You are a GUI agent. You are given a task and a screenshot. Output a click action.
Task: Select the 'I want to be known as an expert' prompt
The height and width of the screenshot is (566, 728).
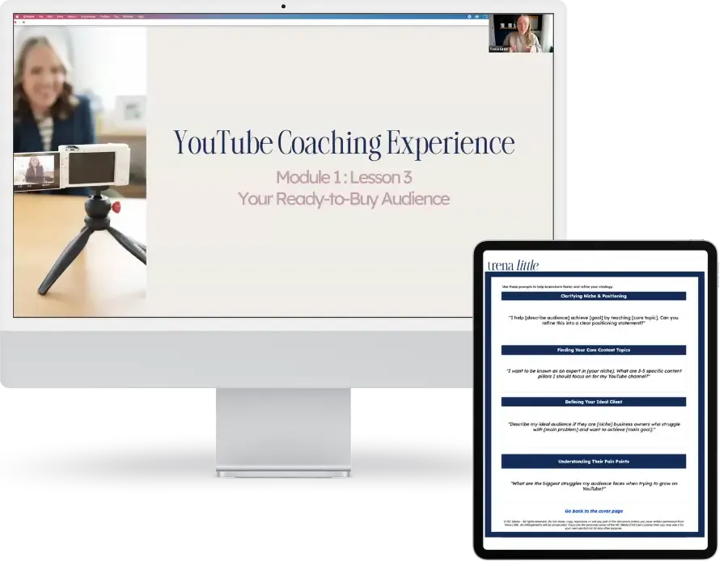pos(594,374)
